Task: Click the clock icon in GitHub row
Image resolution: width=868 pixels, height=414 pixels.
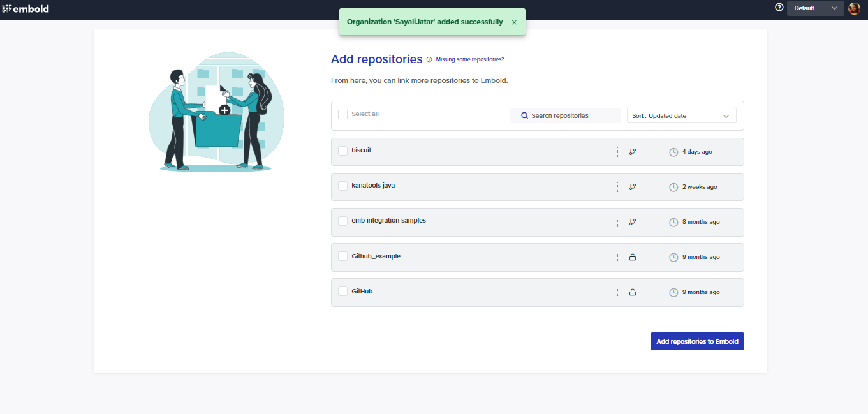Action: coord(673,292)
